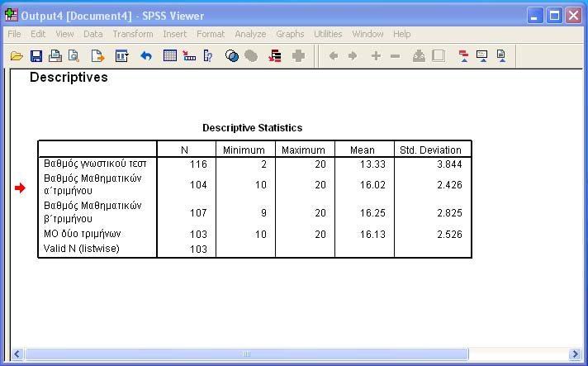Image resolution: width=588 pixels, height=366 pixels.
Task: Click the Expand plus icon
Action: click(x=376, y=56)
